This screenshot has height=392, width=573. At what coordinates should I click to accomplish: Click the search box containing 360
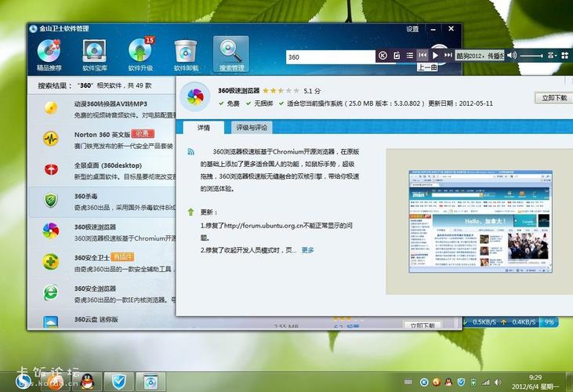330,57
